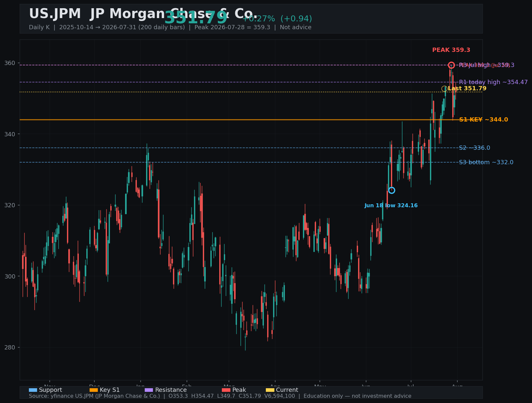Screen dimensions: 532x403
Task: Click the blue Support legend swatch
Action: (x=33, y=390)
